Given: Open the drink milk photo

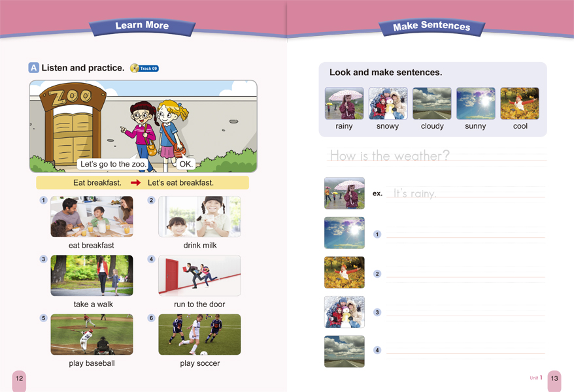Looking at the screenshot, I should click(x=199, y=216).
